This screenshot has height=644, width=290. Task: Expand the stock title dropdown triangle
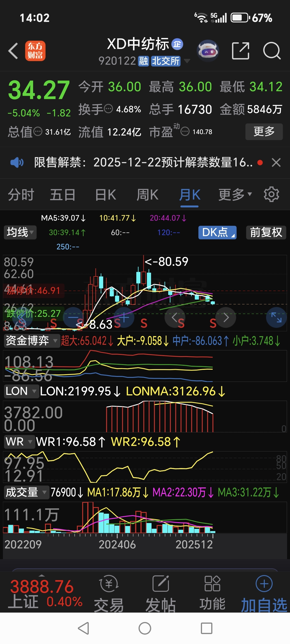pos(187,61)
